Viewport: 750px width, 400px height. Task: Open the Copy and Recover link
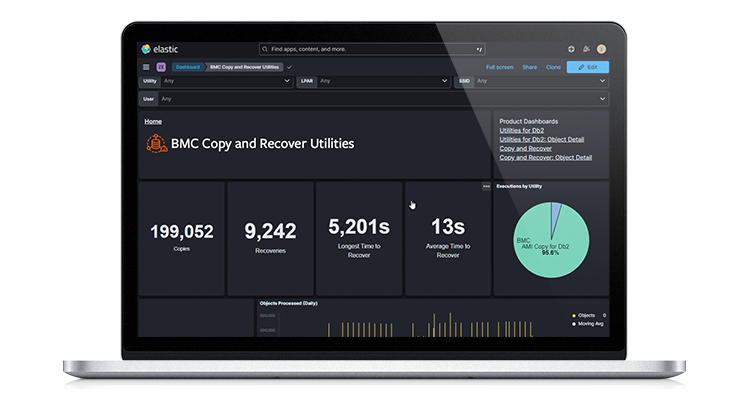click(x=525, y=148)
